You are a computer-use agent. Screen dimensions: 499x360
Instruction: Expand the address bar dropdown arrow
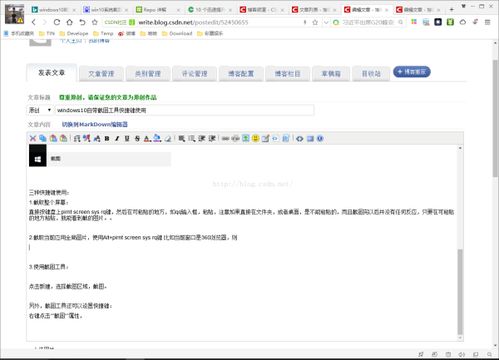pos(326,22)
